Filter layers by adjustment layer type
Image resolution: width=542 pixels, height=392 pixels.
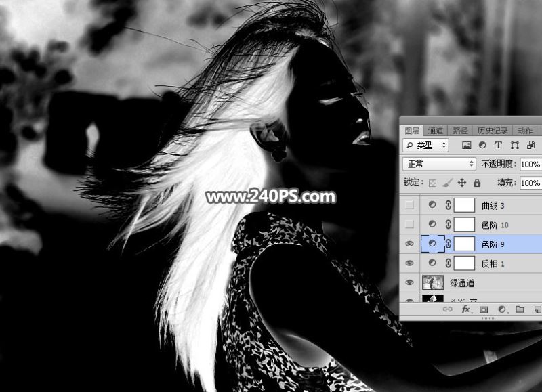[x=482, y=146]
